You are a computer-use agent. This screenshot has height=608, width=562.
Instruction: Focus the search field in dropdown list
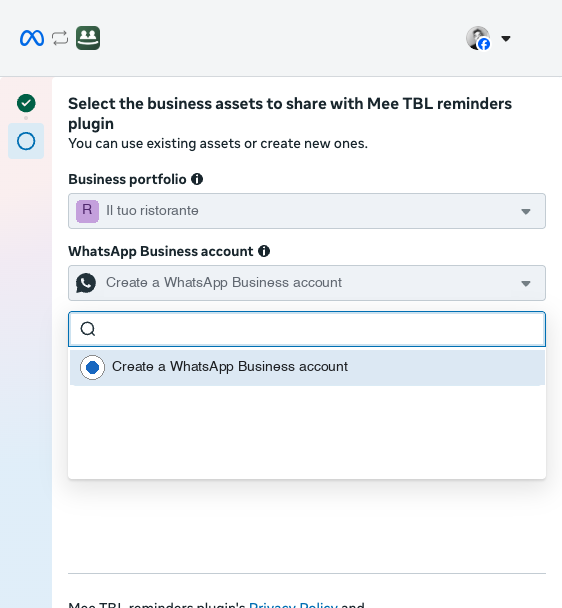point(307,329)
